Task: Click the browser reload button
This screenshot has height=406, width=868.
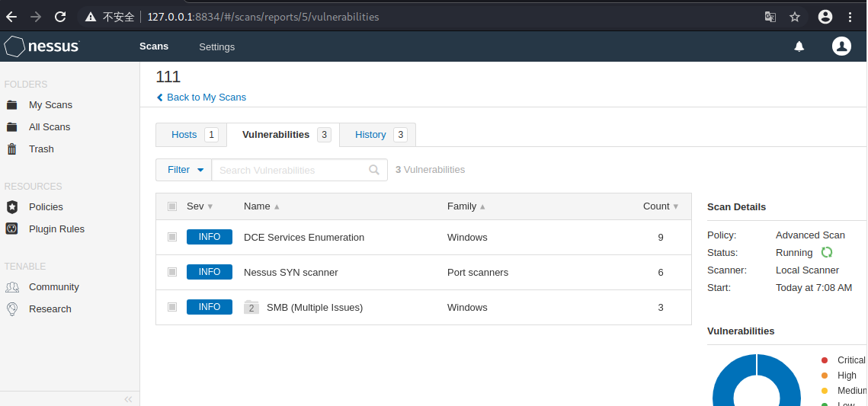Action: coord(60,16)
